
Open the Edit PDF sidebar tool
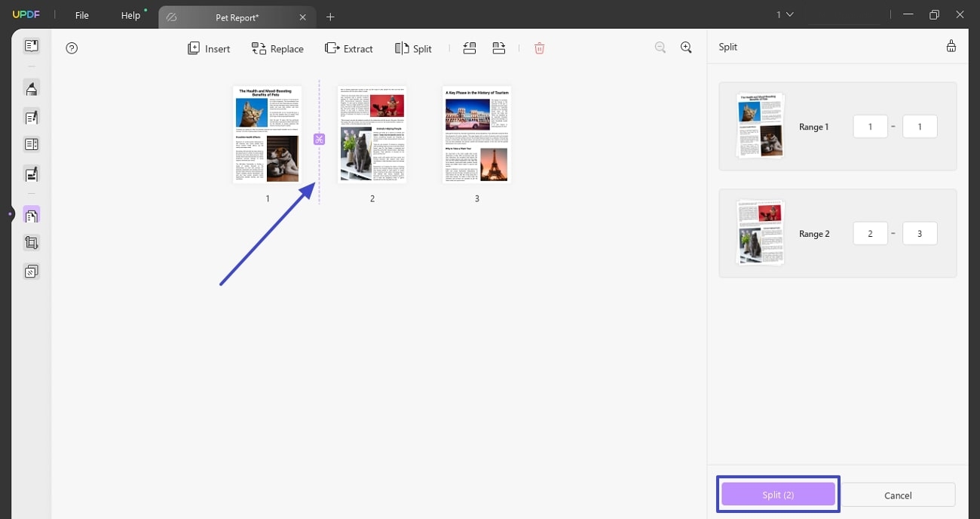tap(31, 117)
